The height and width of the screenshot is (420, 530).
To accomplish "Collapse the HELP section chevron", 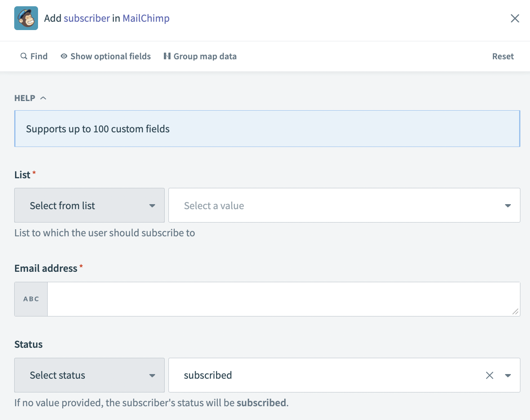I will (x=43, y=98).
